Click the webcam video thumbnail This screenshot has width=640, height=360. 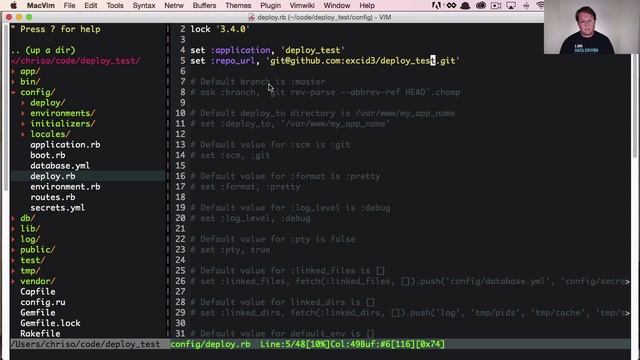[x=591, y=27]
